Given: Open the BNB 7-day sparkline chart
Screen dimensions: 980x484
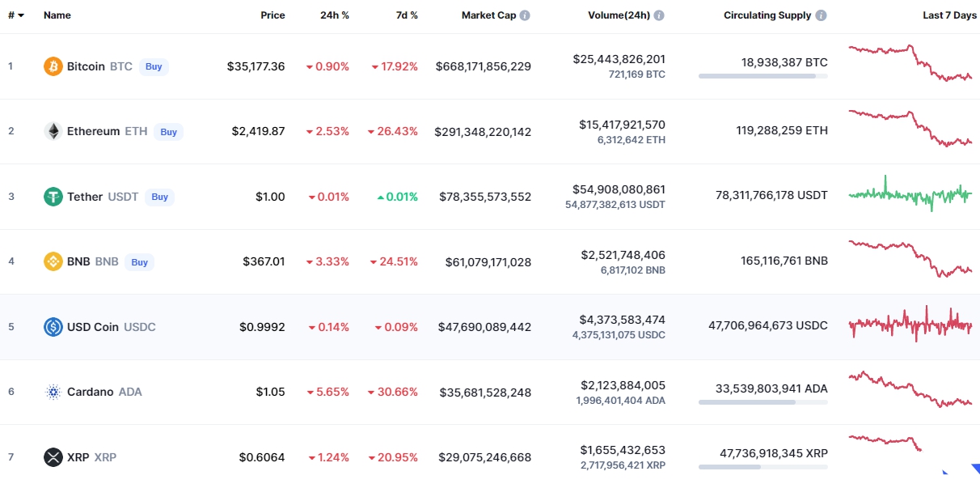Looking at the screenshot, I should click(910, 259).
